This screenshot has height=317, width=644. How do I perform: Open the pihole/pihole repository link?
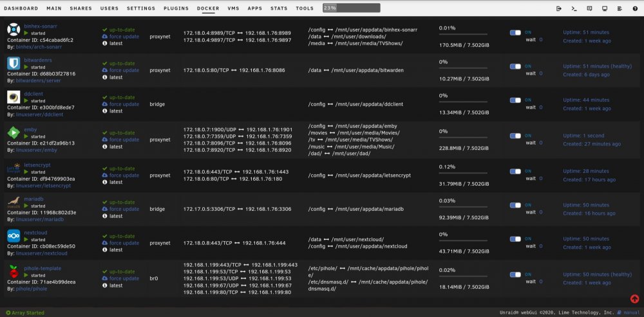[x=31, y=289]
